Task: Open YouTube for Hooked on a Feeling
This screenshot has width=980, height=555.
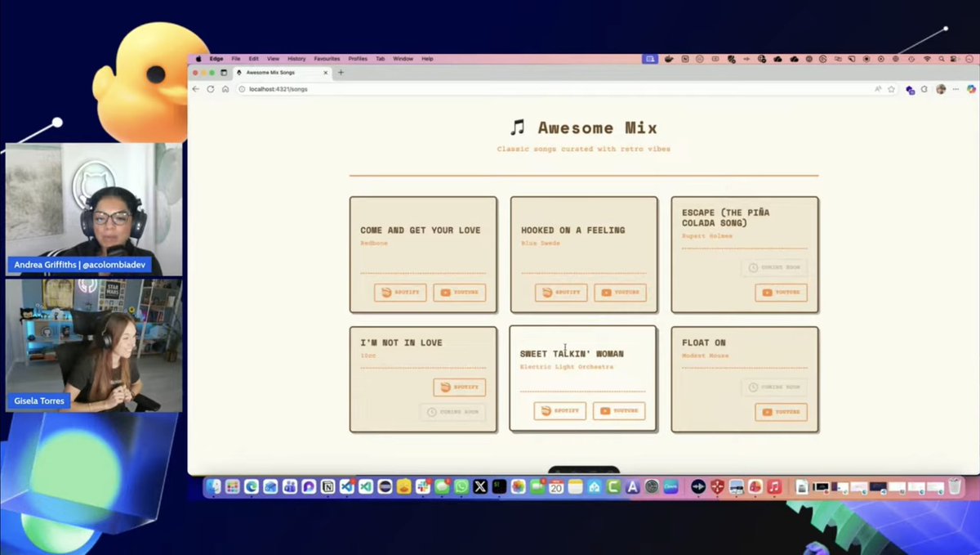Action: (620, 293)
